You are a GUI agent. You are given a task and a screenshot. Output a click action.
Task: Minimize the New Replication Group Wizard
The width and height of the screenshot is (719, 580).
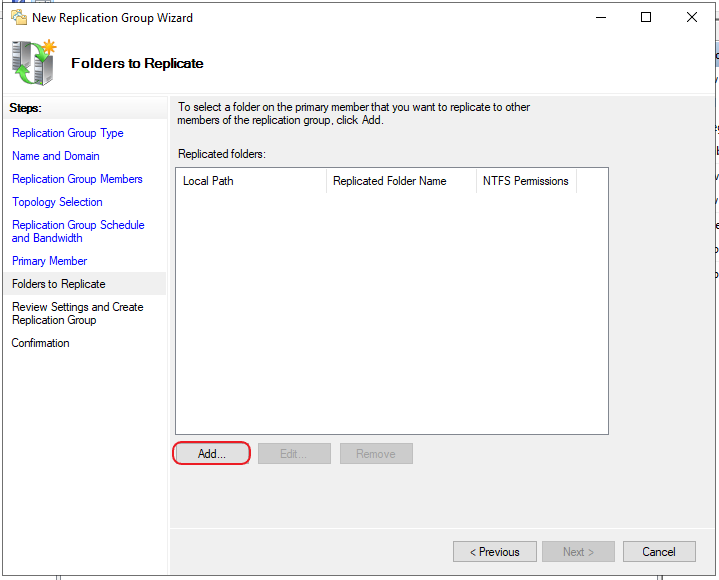[x=601, y=17]
